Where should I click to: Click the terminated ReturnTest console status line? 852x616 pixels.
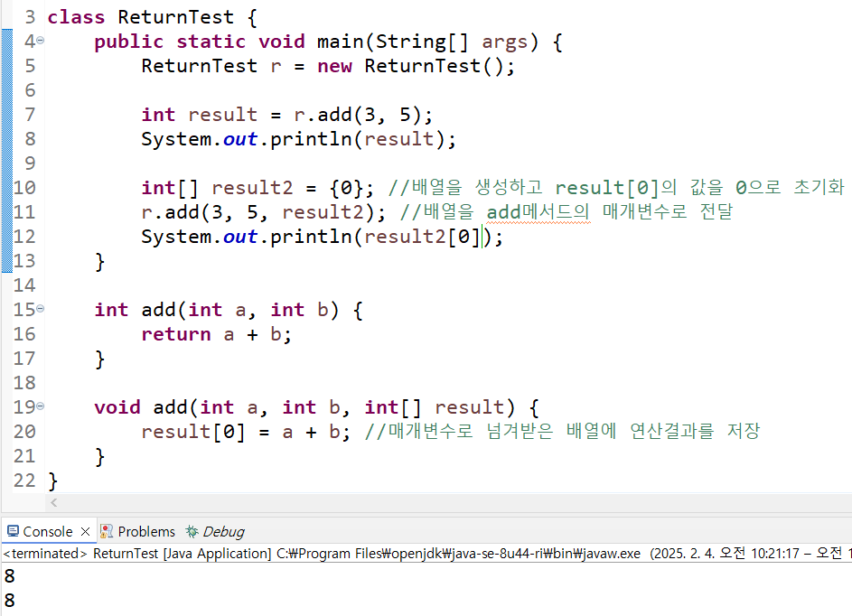tap(426, 554)
